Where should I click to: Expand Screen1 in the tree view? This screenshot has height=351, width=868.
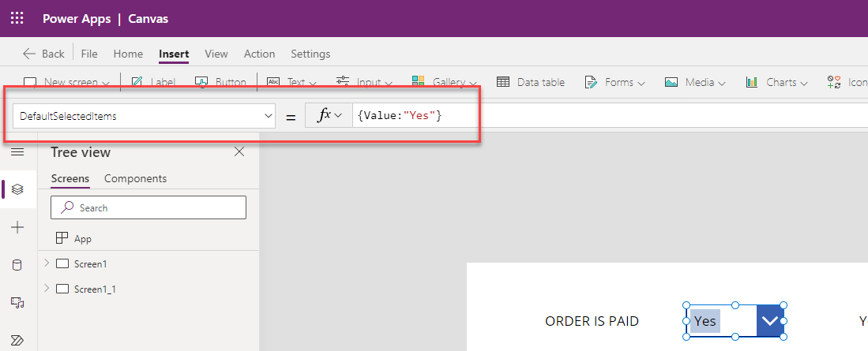[x=47, y=263]
